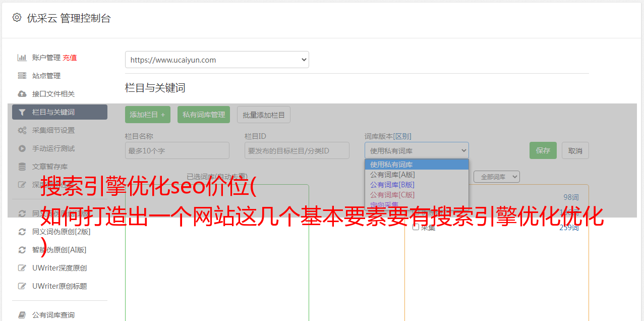Click the 添加栏目 + button
644x321 pixels.
pyautogui.click(x=148, y=115)
